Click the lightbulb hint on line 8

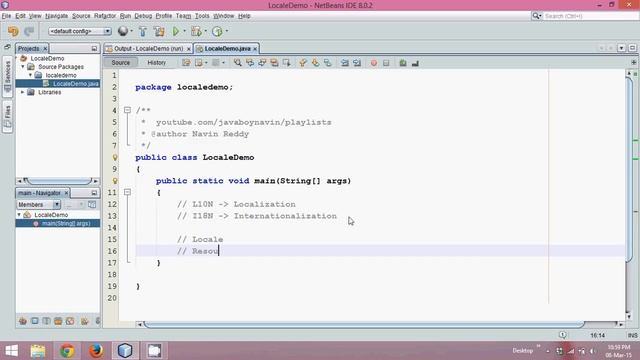point(115,157)
